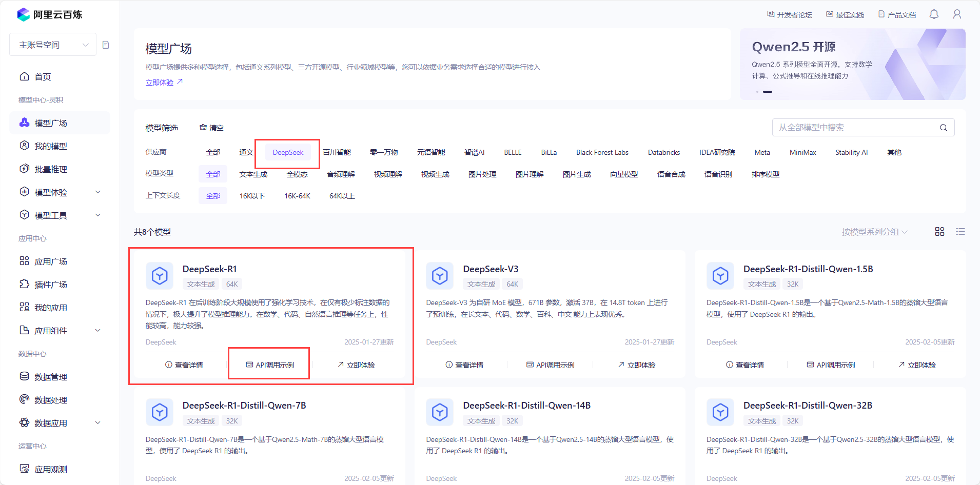
Task: Open 最佳实践 link
Action: point(845,14)
